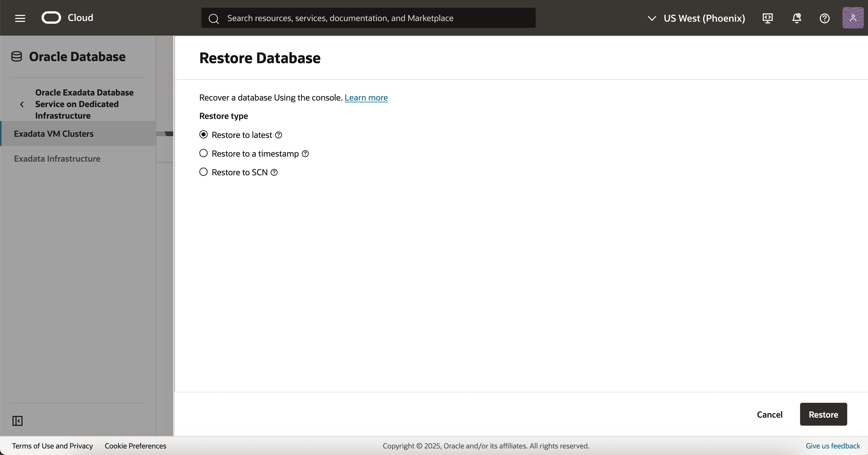The height and width of the screenshot is (455, 868).
Task: Open the help question mark menu
Action: [824, 18]
